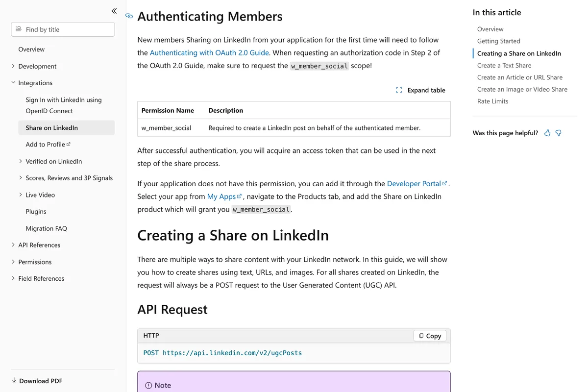Expand the Live Video node
Screen dimensions: 588x392
[x=21, y=195]
